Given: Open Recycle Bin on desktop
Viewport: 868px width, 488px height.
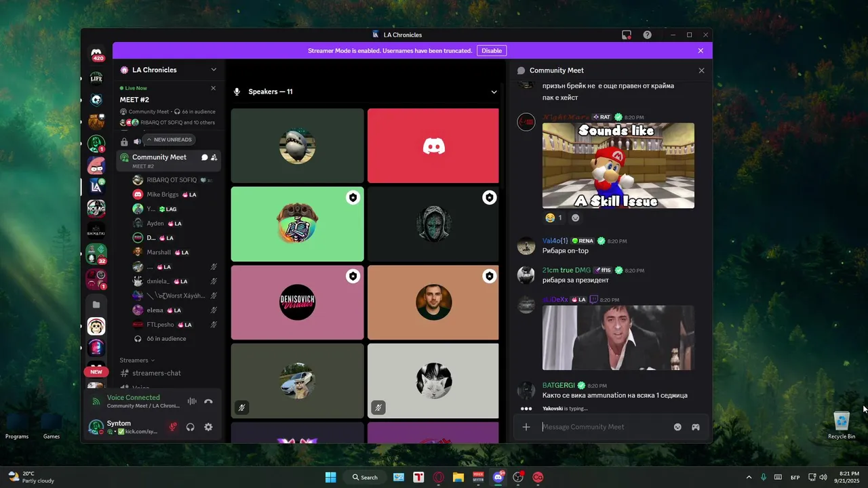Looking at the screenshot, I should point(842,425).
